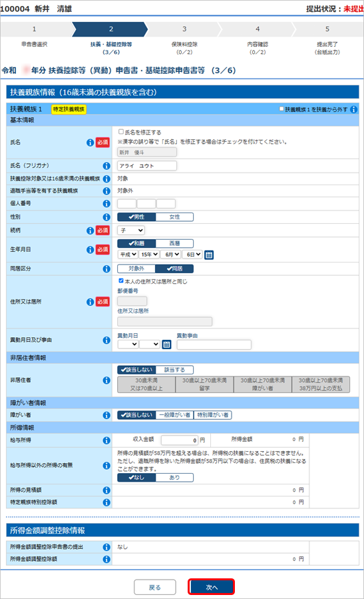Open 続柄 dropdown showing 子
This screenshot has height=599, width=364.
[x=131, y=231]
